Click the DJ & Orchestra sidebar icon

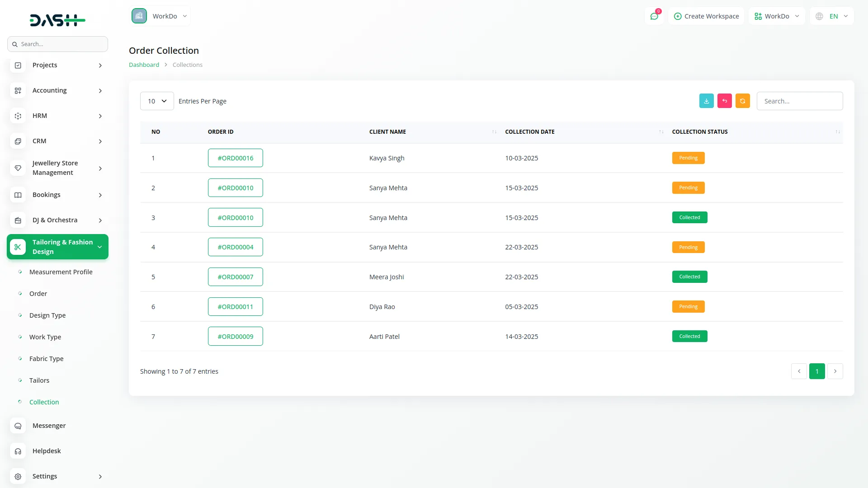point(18,220)
